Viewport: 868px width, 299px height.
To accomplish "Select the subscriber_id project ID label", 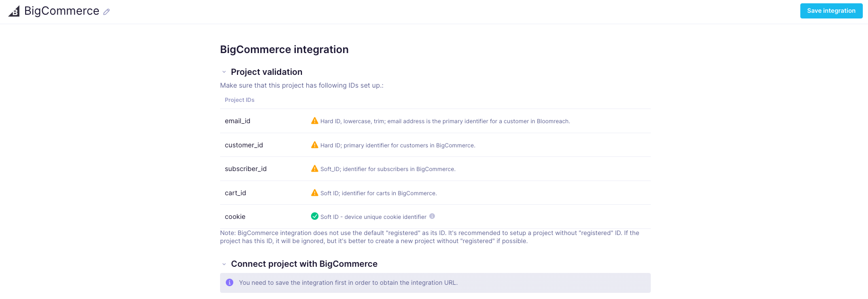I will (246, 169).
